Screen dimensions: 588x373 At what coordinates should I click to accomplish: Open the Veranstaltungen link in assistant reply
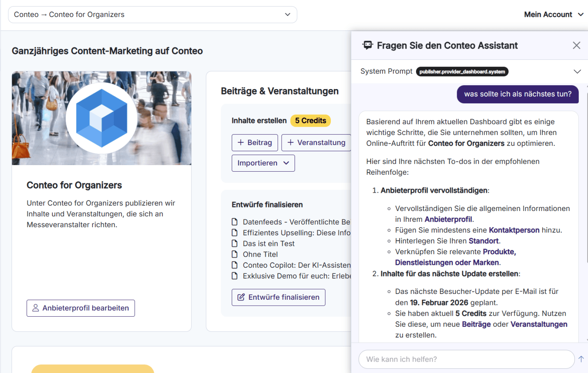(539, 324)
